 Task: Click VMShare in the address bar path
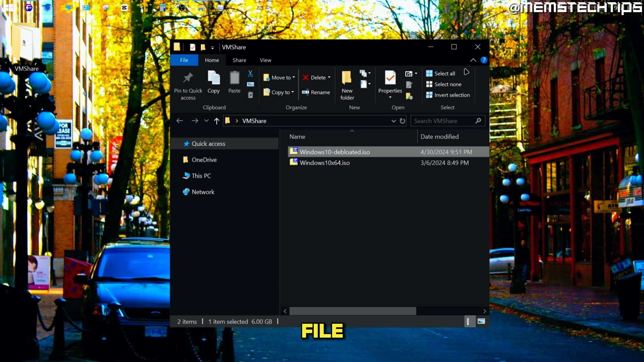pos(254,121)
